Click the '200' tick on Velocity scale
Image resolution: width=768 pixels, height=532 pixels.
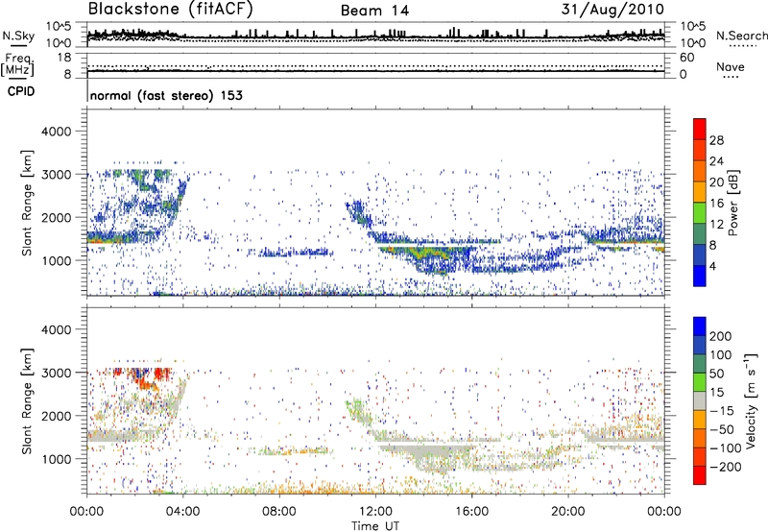tap(721, 336)
